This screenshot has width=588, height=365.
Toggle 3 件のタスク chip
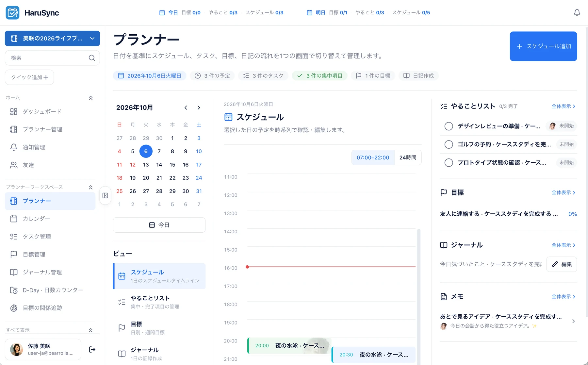coord(263,76)
